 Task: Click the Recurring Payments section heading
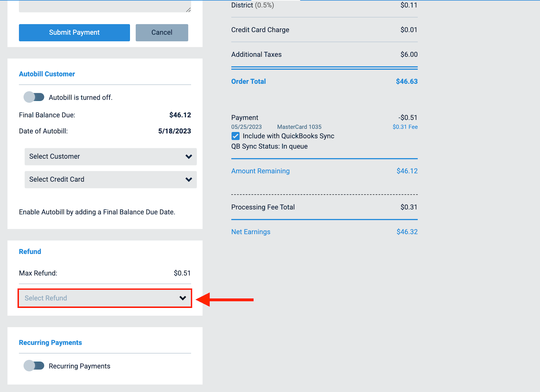point(50,343)
